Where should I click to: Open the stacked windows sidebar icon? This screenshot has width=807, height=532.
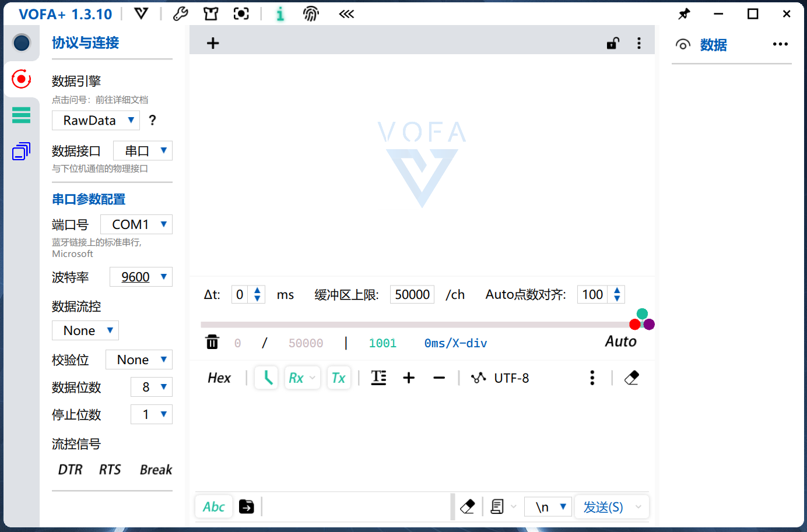pyautogui.click(x=21, y=152)
